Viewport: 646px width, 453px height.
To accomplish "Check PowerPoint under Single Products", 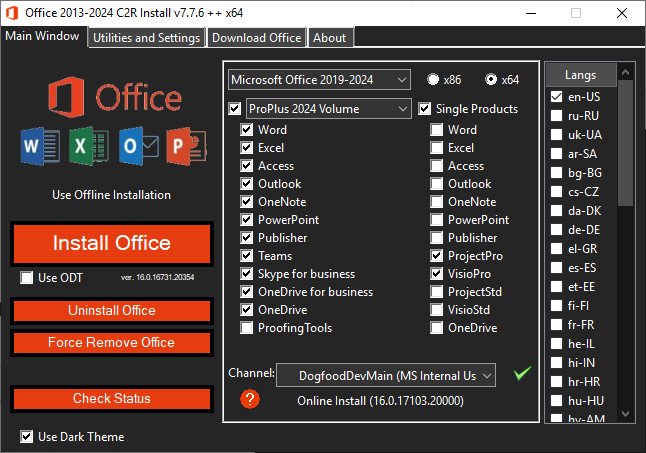I will pos(437,219).
